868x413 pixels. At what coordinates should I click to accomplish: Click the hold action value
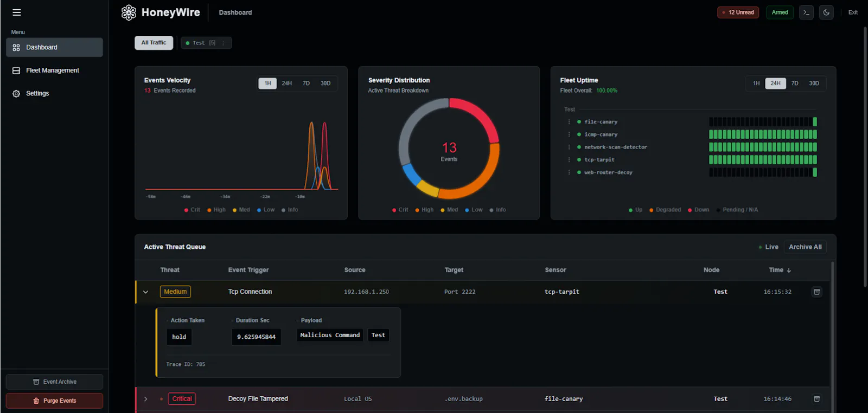pyautogui.click(x=179, y=337)
